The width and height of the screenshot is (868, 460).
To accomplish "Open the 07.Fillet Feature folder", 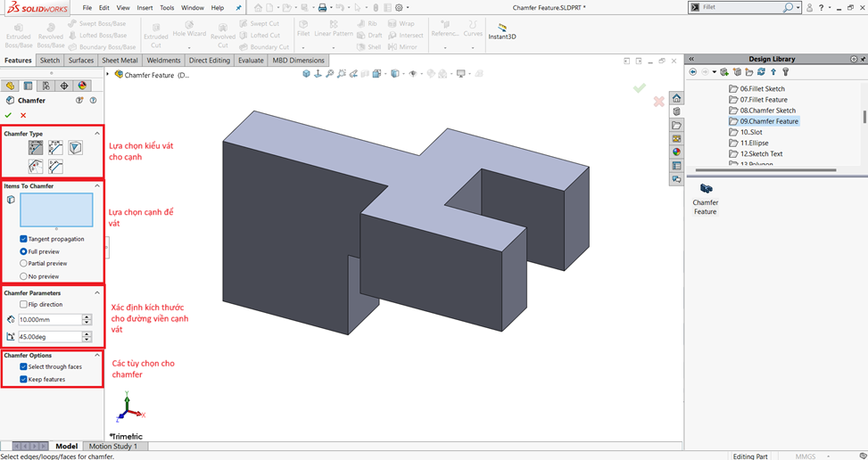I will click(x=758, y=100).
